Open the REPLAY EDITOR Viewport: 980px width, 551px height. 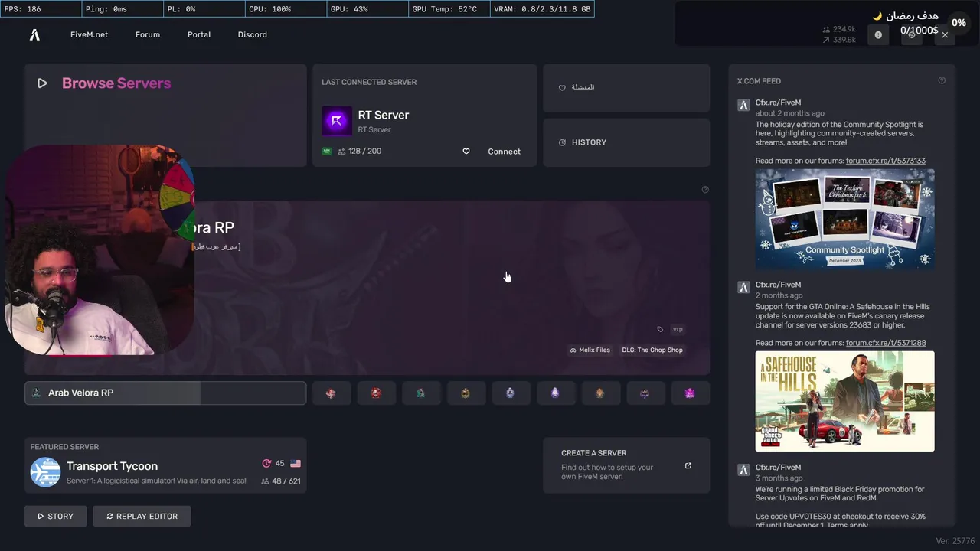click(142, 516)
